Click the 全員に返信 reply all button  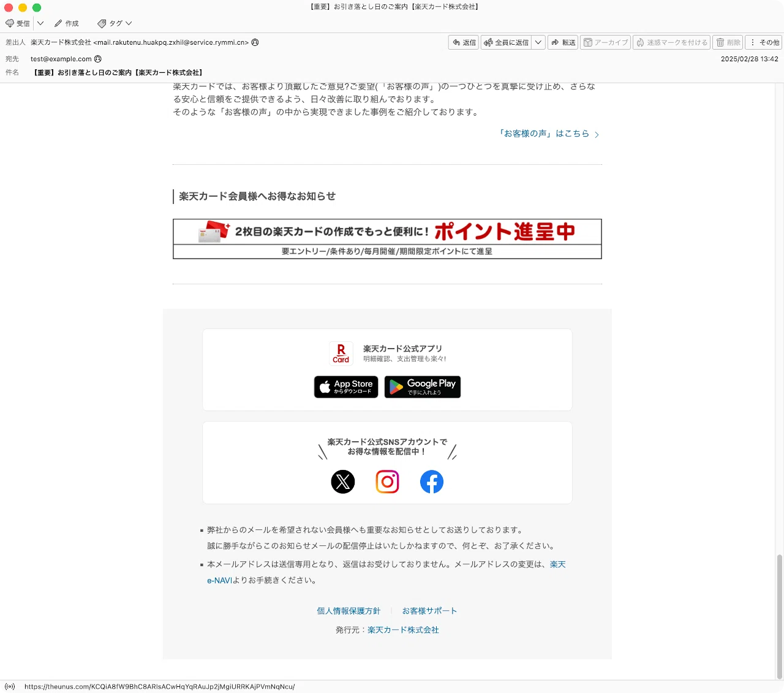click(506, 42)
